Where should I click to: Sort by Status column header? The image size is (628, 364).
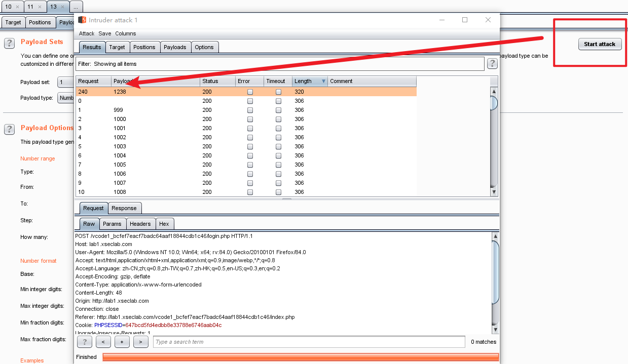pyautogui.click(x=217, y=81)
